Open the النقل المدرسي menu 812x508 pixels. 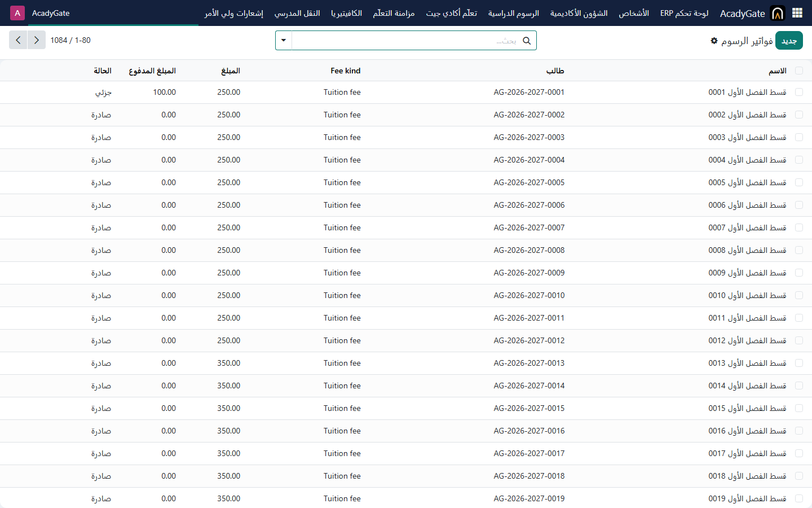click(297, 13)
